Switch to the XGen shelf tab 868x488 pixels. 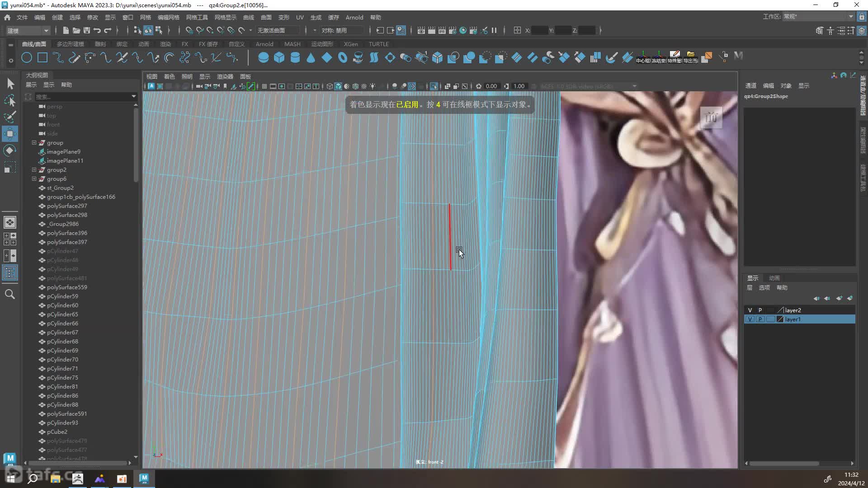[x=351, y=44]
